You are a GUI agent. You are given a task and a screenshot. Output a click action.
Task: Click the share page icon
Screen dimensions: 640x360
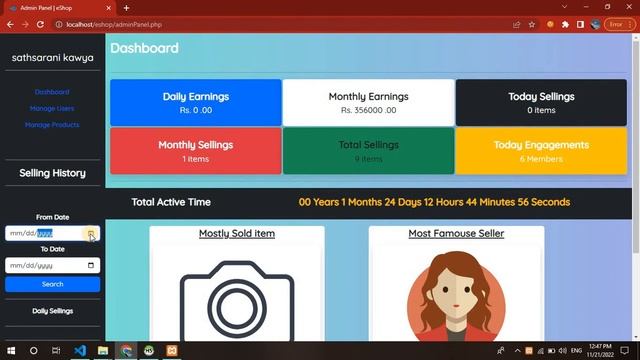[516, 24]
